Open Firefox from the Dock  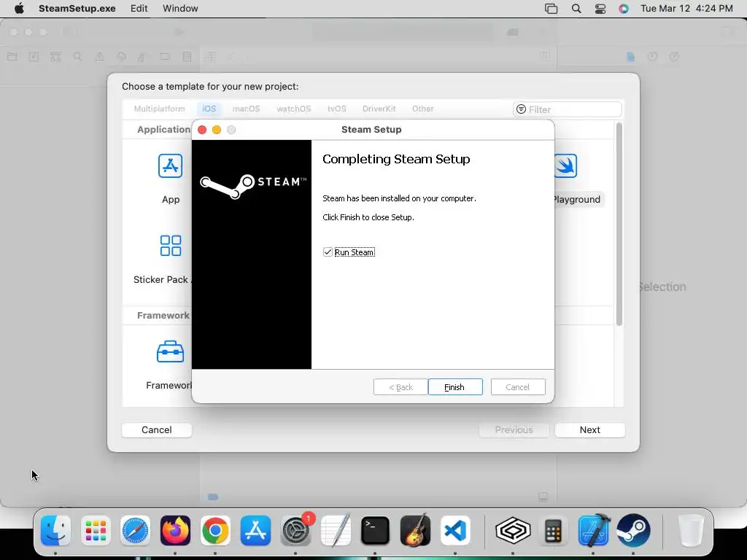175,531
